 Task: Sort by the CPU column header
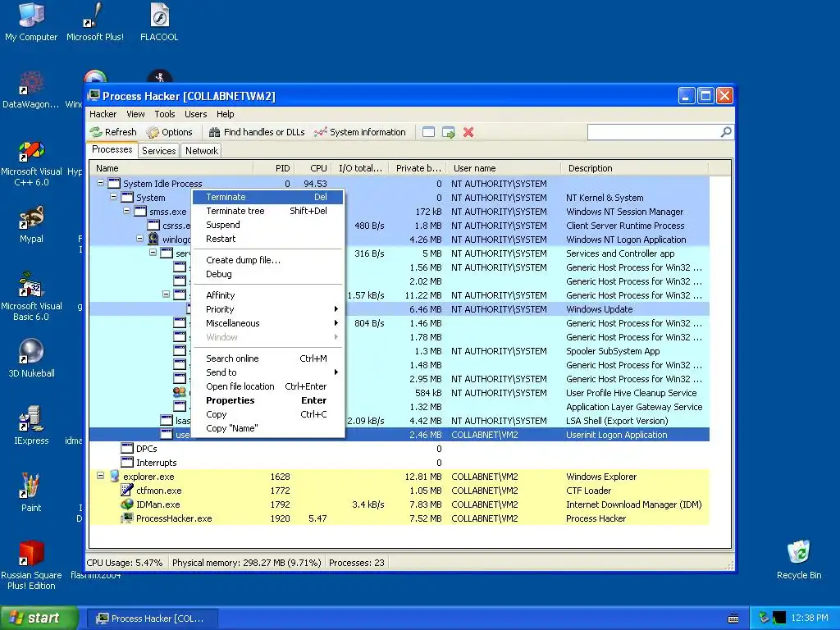[313, 168]
